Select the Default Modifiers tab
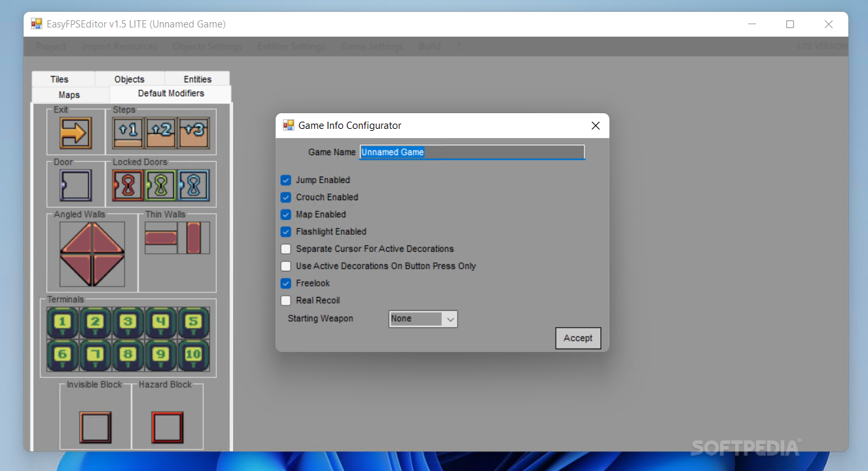Screen dimensions: 868x471 pos(171,94)
